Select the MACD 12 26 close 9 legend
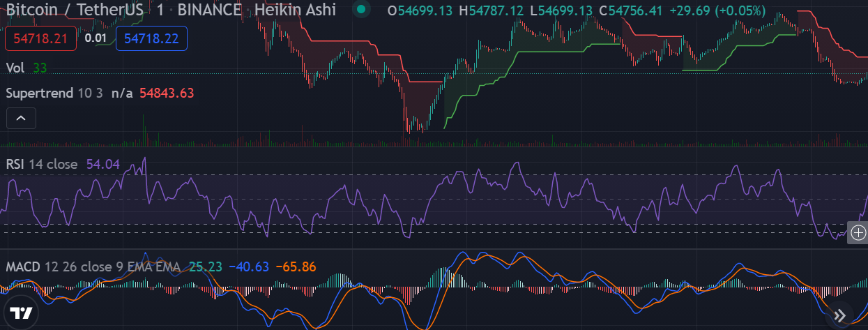 [x=93, y=267]
